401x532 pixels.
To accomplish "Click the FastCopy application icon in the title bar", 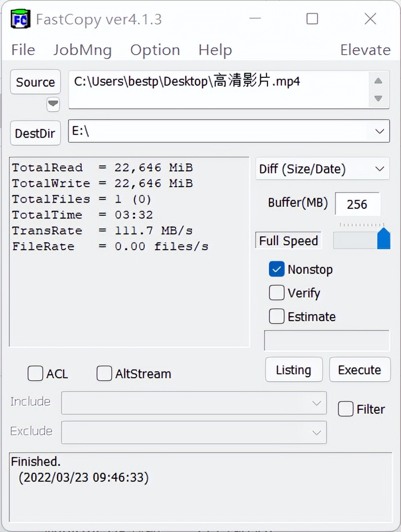I will [x=20, y=19].
